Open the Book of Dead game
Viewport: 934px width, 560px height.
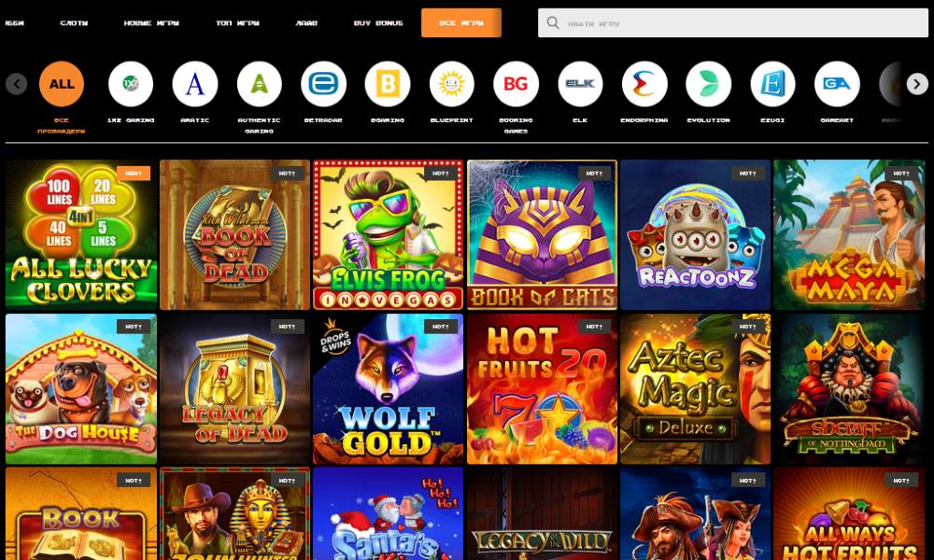[234, 234]
